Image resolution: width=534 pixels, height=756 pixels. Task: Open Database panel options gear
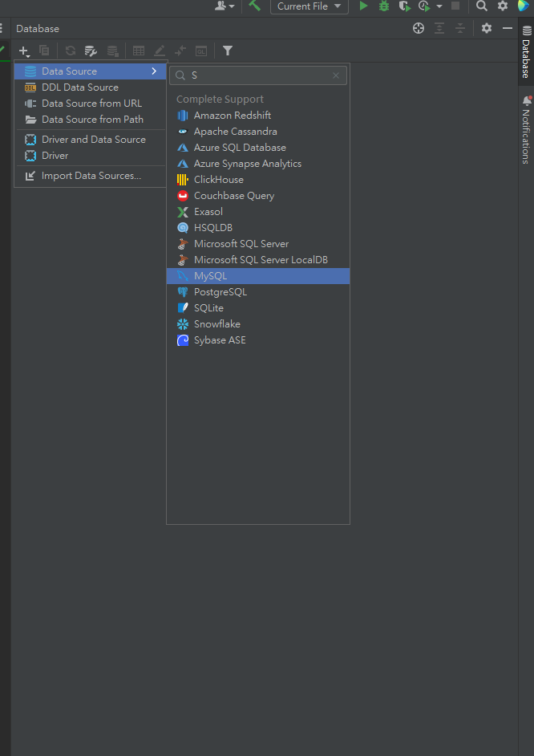tap(487, 28)
